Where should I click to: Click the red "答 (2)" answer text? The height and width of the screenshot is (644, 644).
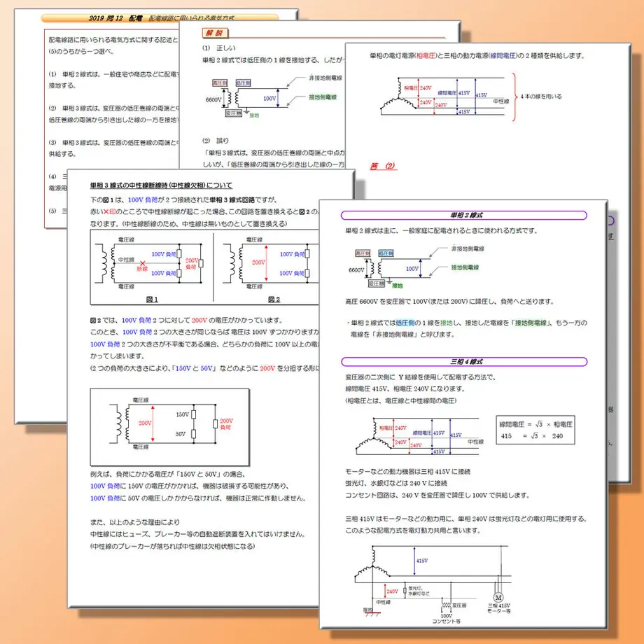pos(383,166)
